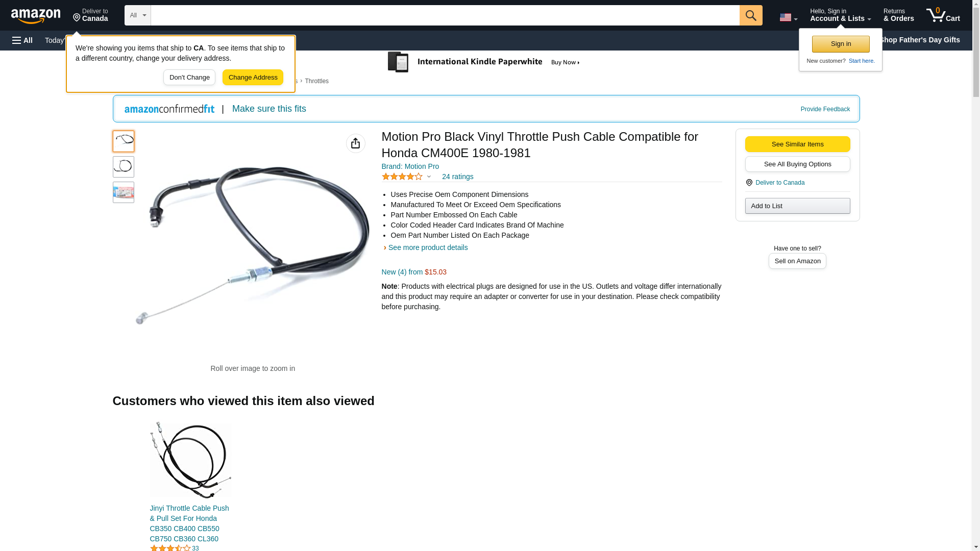This screenshot has height=551, width=980.
Task: Select the third product thumbnail with packaging
Action: (x=124, y=192)
